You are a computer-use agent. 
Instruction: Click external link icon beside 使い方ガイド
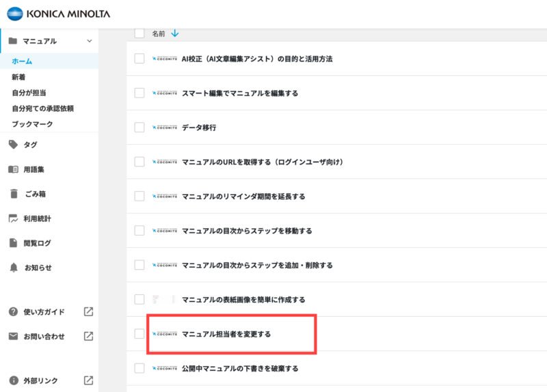(89, 311)
